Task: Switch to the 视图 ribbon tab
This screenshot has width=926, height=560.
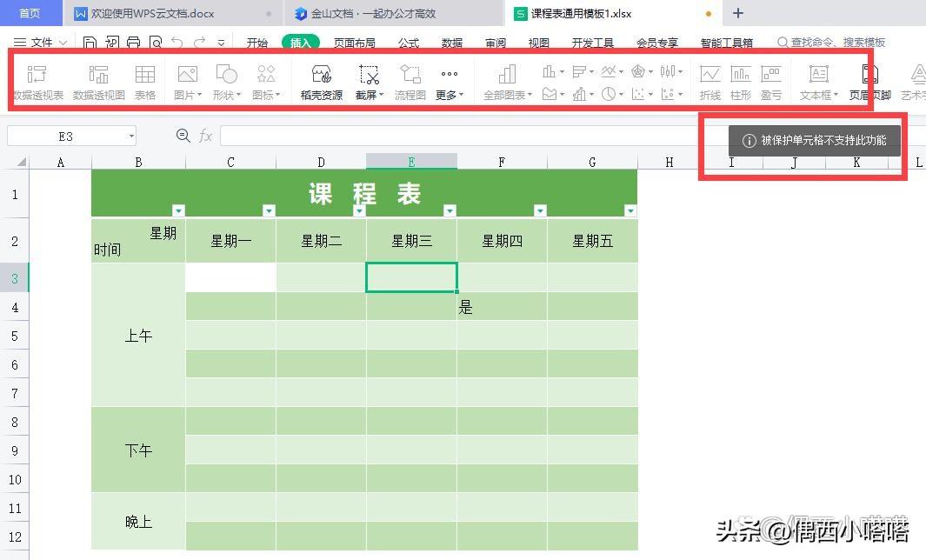Action: point(538,43)
